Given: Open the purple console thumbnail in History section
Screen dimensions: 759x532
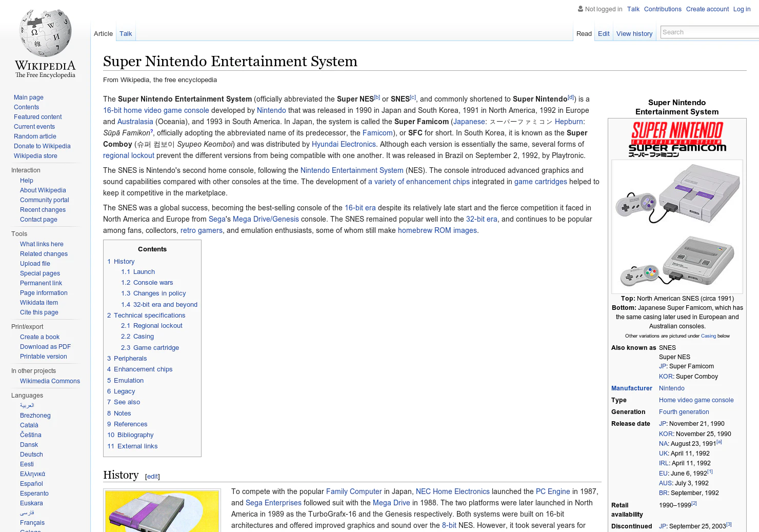Looking at the screenshot, I should point(162,511).
